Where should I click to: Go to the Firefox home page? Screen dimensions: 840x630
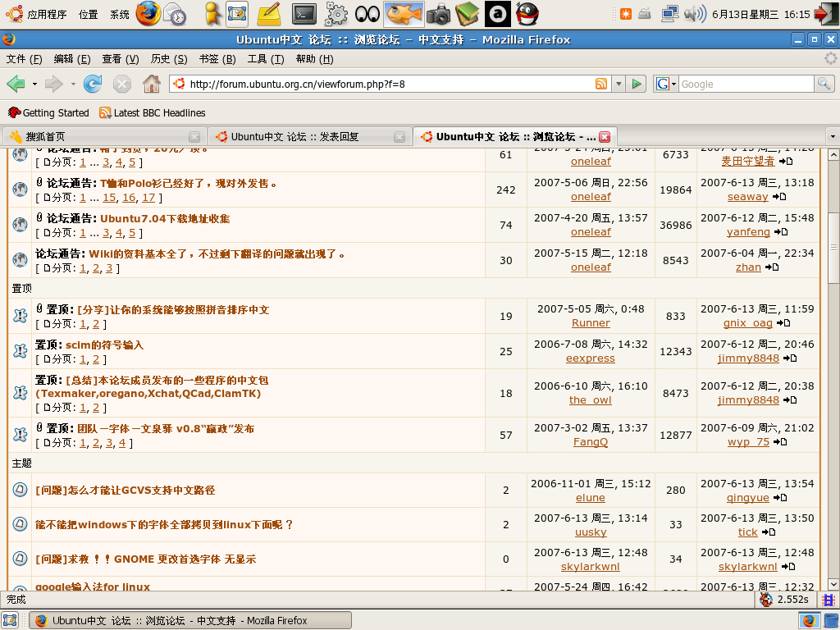(x=152, y=84)
